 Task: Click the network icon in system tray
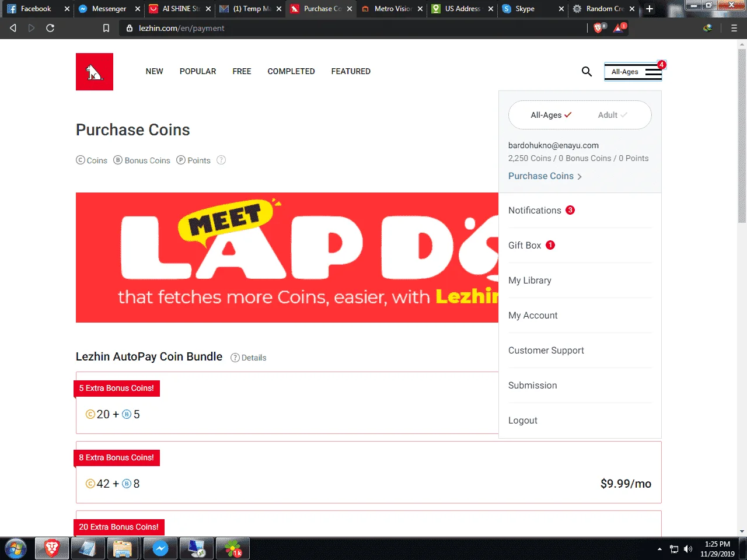(x=674, y=549)
